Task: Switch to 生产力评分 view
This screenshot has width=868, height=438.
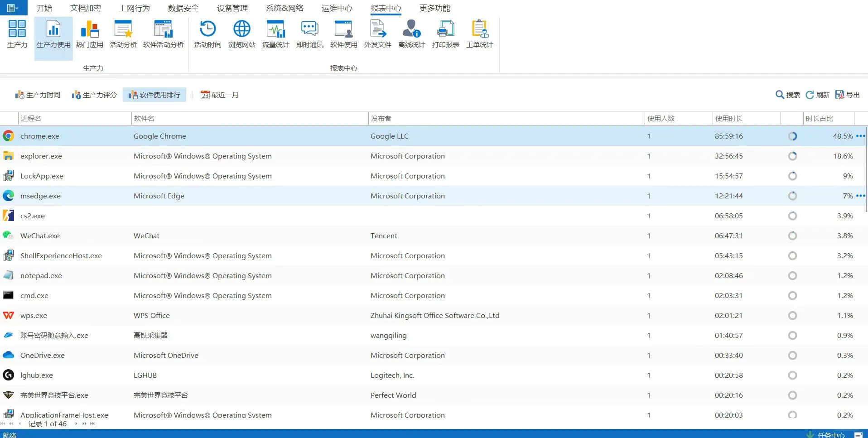Action: pos(94,95)
